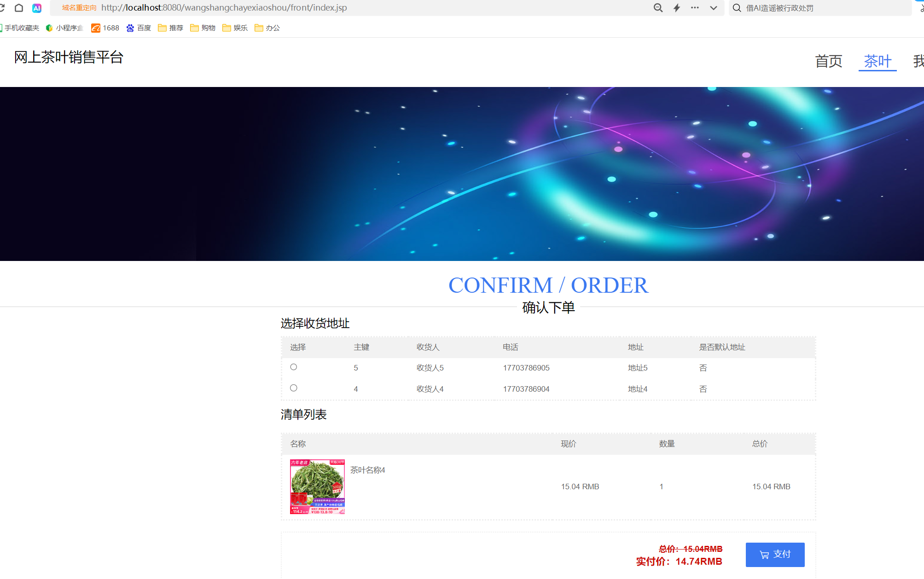Click the 支付 payment button

coord(775,555)
